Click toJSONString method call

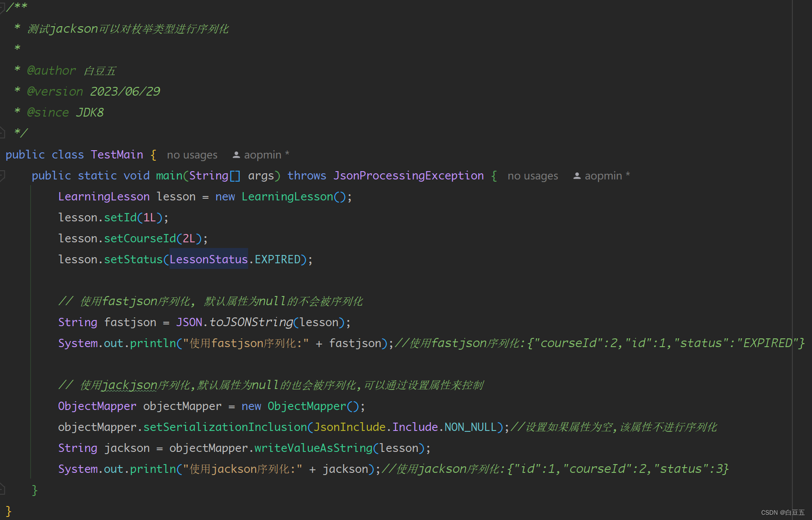pyautogui.click(x=251, y=322)
